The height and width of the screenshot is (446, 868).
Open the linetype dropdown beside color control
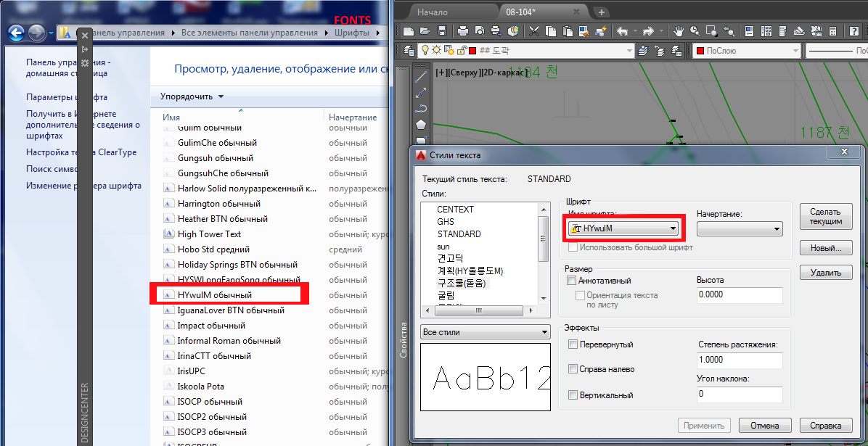click(836, 50)
